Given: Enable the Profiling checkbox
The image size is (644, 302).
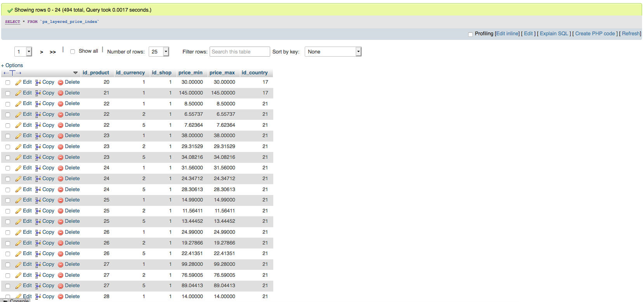Looking at the screenshot, I should tap(470, 34).
